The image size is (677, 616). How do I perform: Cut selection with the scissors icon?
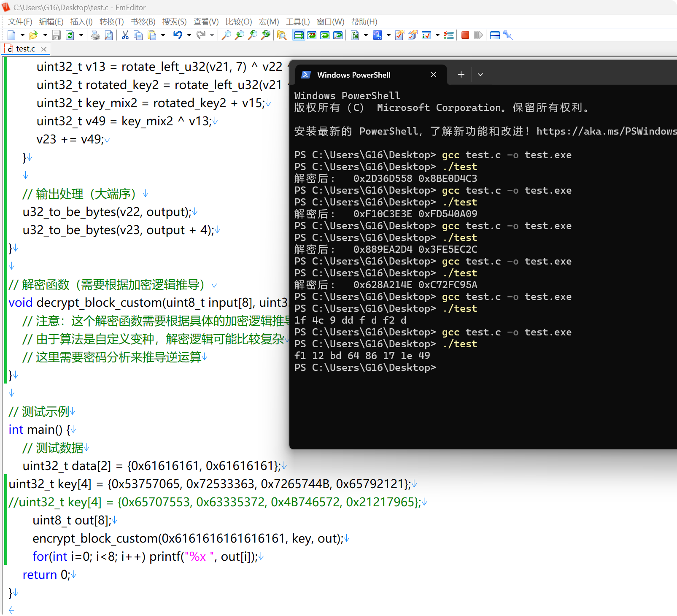tap(125, 35)
